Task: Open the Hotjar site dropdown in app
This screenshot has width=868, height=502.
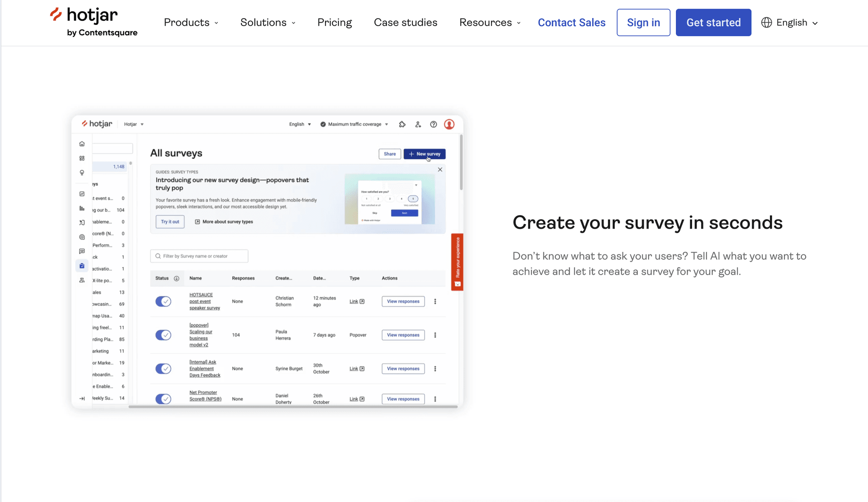Action: [134, 124]
